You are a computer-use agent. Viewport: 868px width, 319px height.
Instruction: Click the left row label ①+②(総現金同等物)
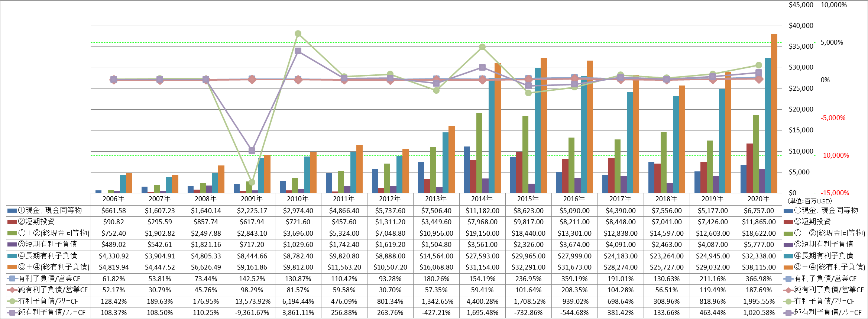coord(54,233)
